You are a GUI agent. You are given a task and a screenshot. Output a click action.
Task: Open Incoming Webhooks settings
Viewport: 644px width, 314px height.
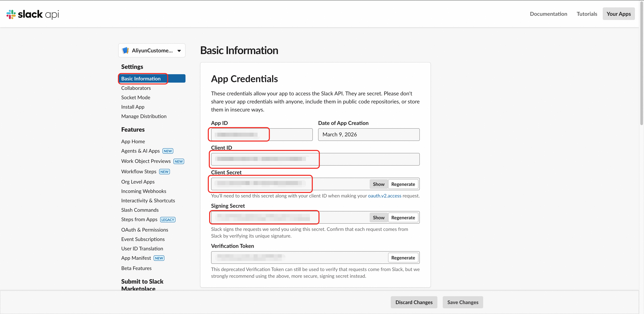pyautogui.click(x=144, y=191)
